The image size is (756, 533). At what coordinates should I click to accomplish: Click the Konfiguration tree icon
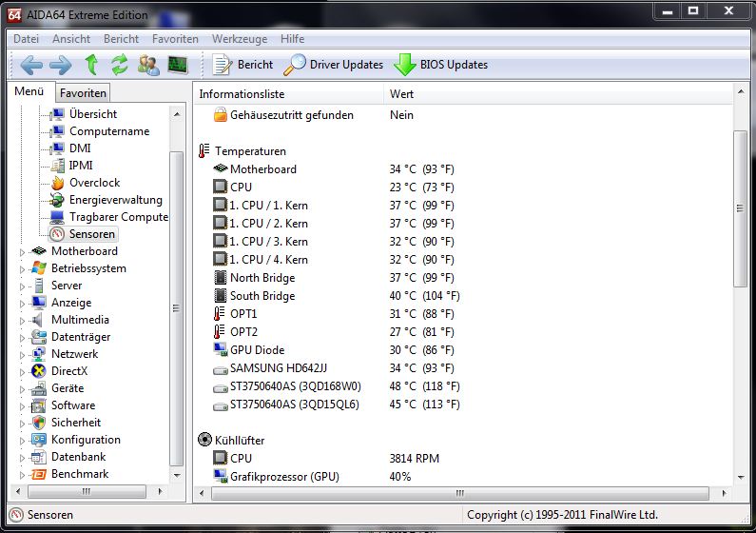pyautogui.click(x=39, y=440)
